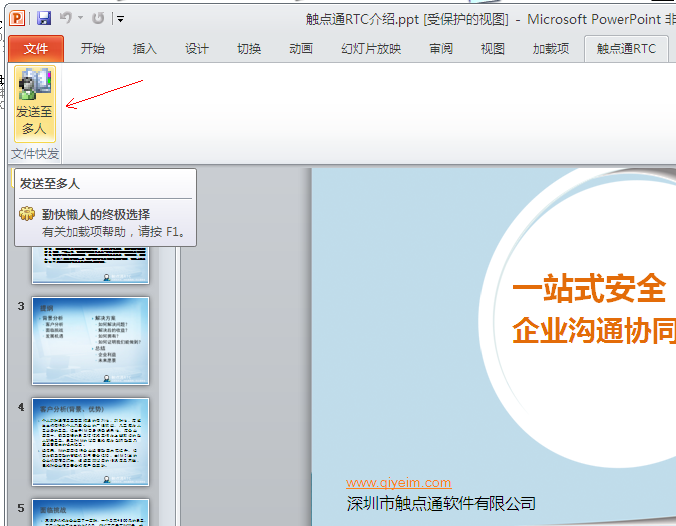Open the 视图 ribbon tab

(492, 48)
